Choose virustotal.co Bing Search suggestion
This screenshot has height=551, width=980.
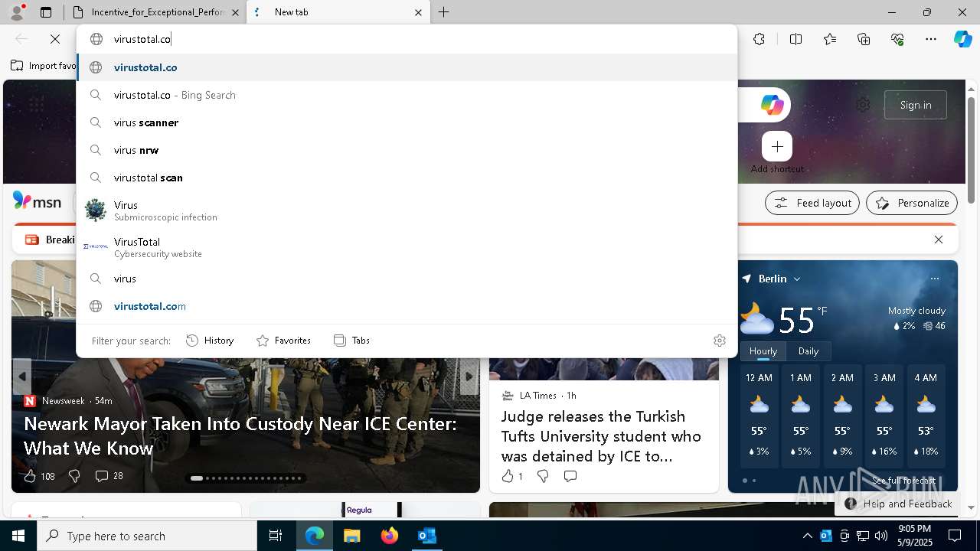(407, 95)
